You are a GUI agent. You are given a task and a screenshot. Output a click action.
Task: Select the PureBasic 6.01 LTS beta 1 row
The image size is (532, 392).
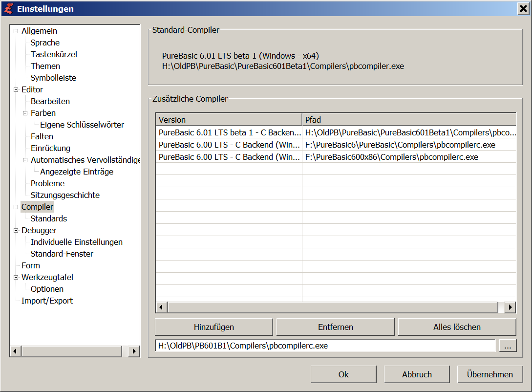point(336,132)
